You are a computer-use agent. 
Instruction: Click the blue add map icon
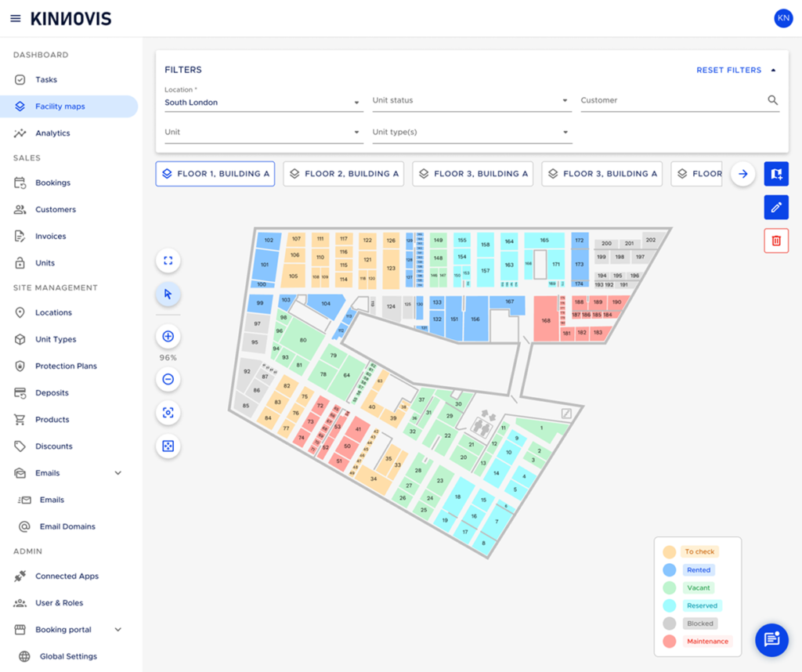pos(776,174)
